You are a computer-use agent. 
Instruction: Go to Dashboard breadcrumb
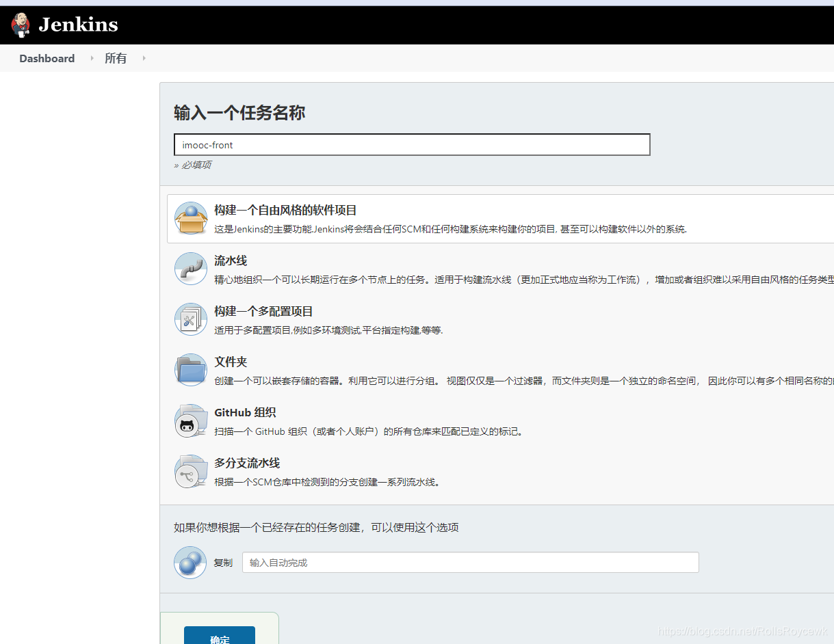coord(47,59)
